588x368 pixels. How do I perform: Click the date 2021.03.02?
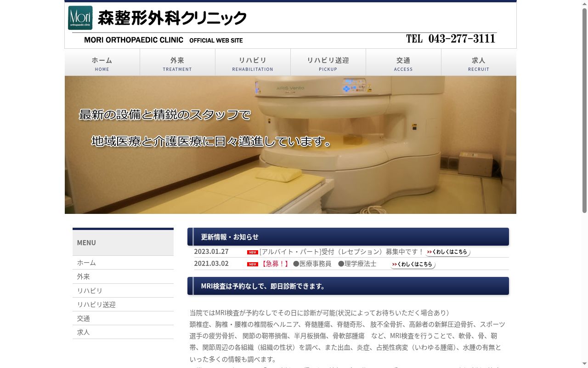click(x=211, y=264)
